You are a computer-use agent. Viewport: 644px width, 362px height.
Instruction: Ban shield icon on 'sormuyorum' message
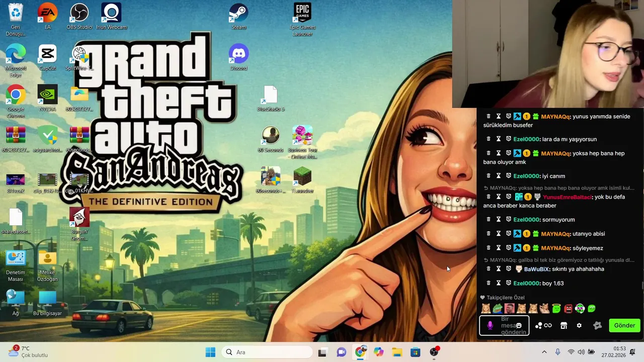point(509,219)
